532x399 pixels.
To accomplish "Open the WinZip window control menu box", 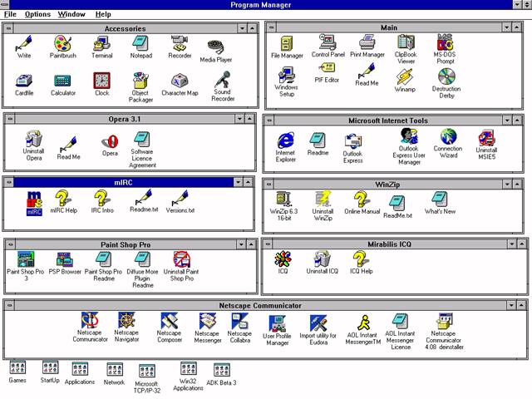I will pos(269,185).
